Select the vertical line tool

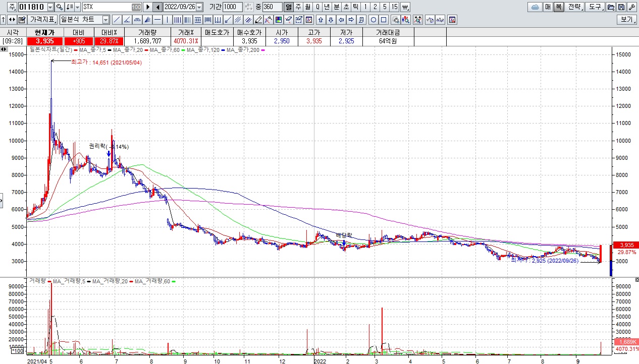(x=167, y=20)
